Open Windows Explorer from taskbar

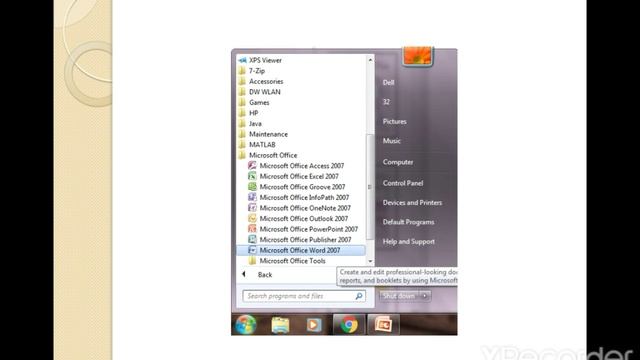pyautogui.click(x=280, y=325)
